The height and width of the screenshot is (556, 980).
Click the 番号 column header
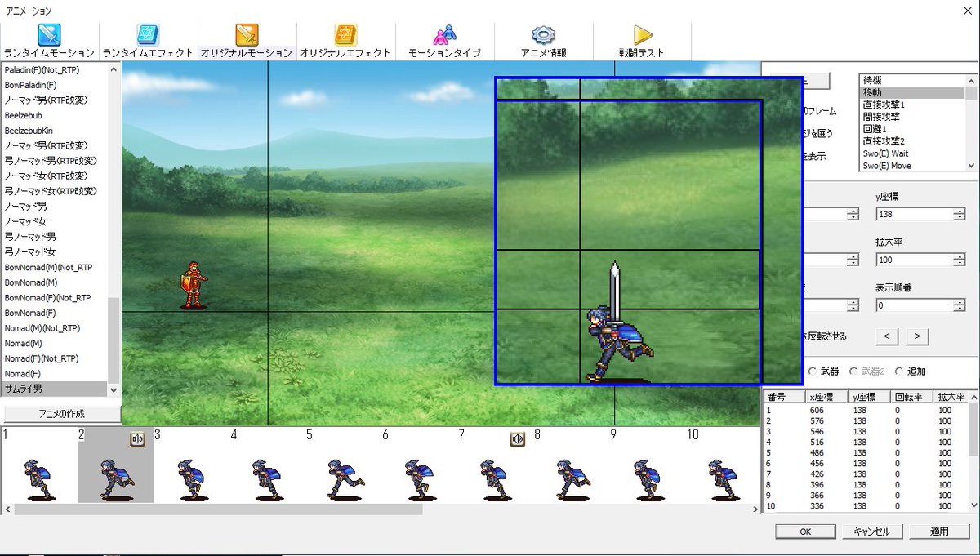pos(785,397)
